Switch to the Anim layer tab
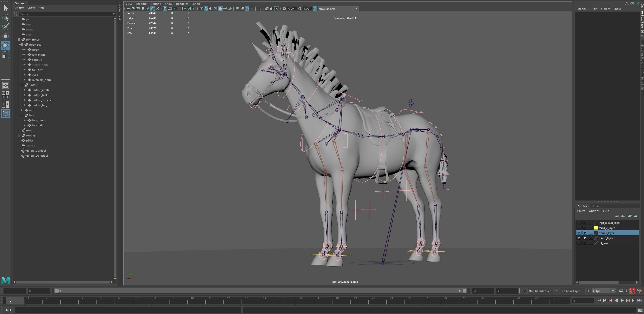The height and width of the screenshot is (314, 644). click(596, 206)
